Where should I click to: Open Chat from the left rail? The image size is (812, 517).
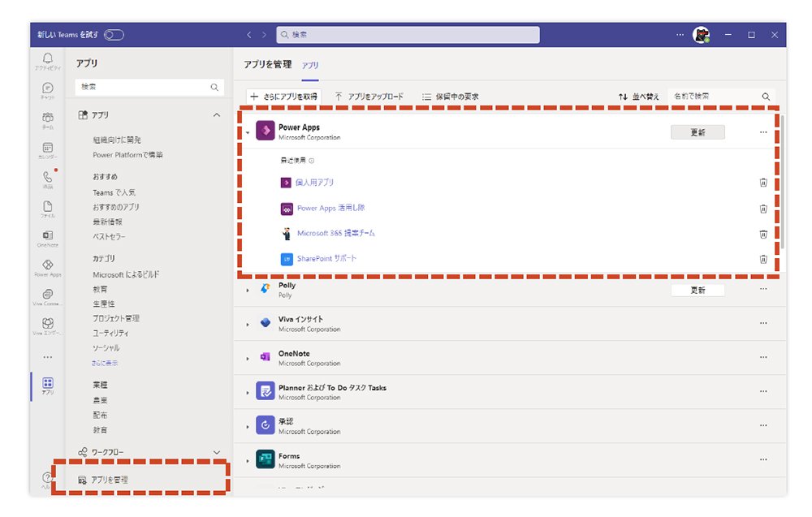(x=48, y=91)
